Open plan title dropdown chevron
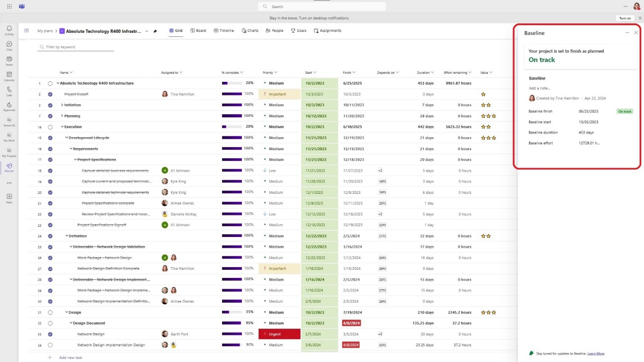The image size is (644, 362). click(147, 31)
